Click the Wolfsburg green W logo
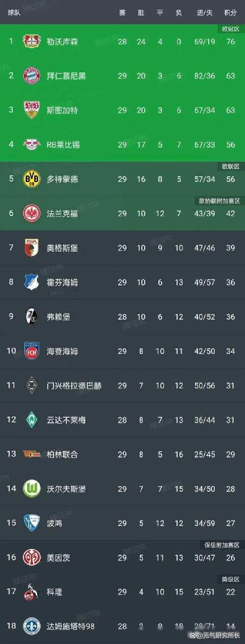The image size is (245, 644). (x=32, y=489)
